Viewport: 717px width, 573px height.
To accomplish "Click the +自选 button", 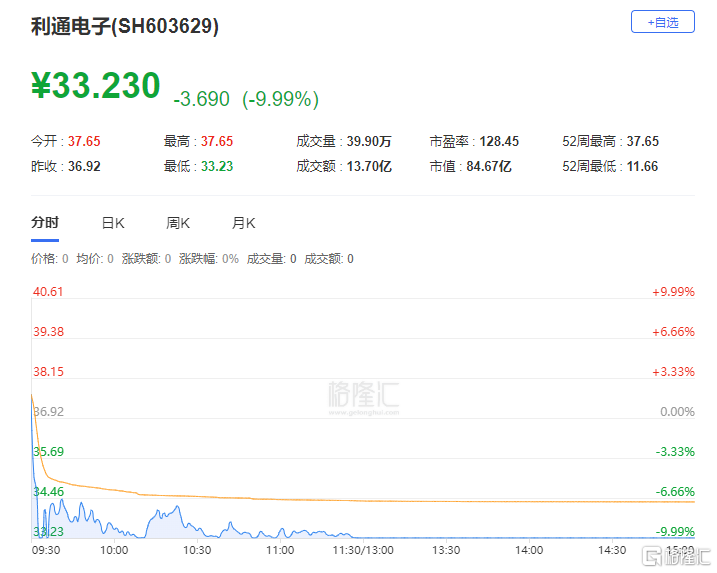I will pyautogui.click(x=663, y=22).
